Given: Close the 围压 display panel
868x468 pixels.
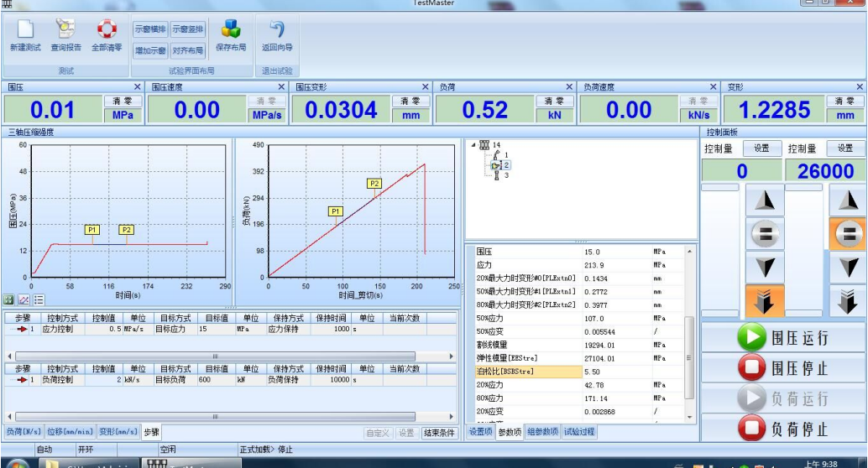Looking at the screenshot, I should pyautogui.click(x=138, y=87).
